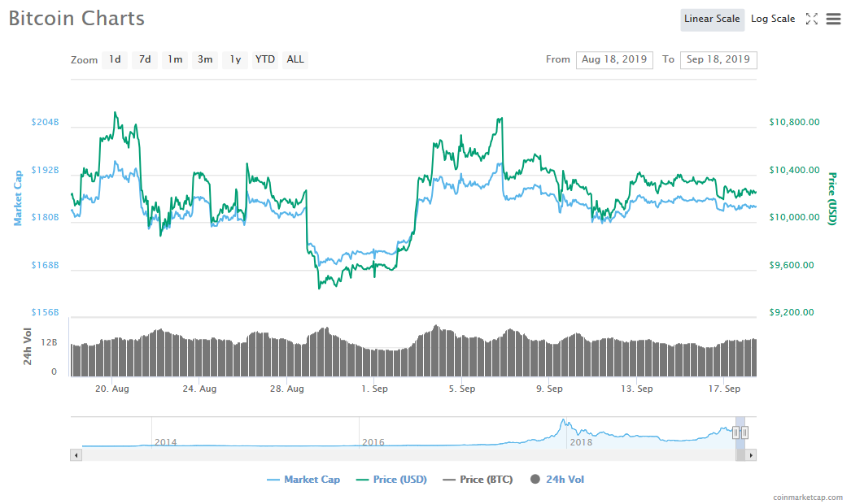
Task: Click the 9. Sep axis label
Action: click(549, 389)
